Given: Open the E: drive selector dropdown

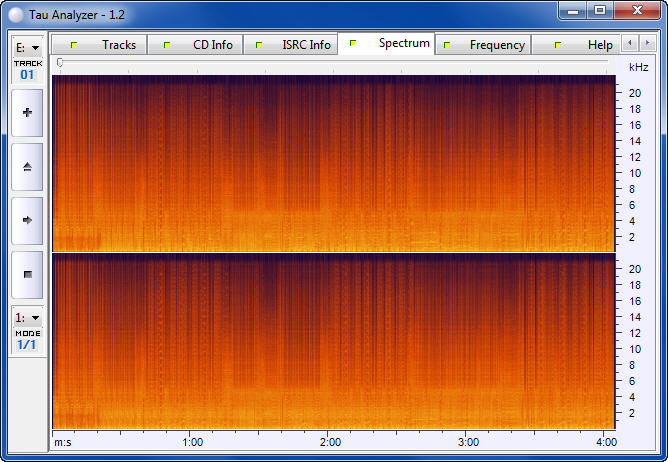Looking at the screenshot, I should point(27,47).
